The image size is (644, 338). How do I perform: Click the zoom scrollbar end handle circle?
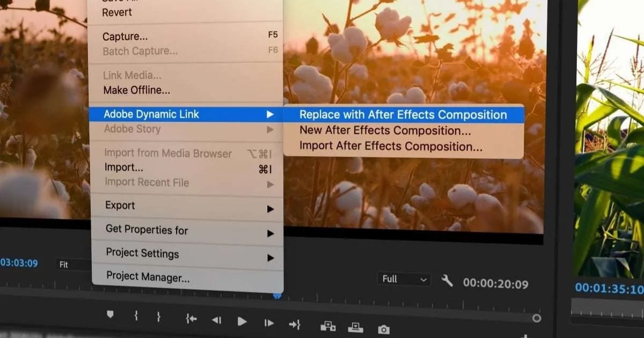(537, 318)
